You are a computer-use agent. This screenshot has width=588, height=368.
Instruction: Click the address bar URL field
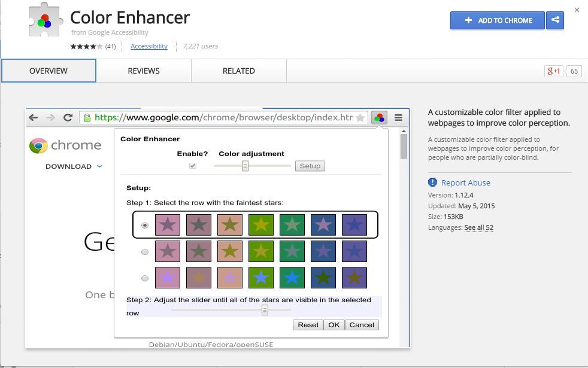[223, 118]
